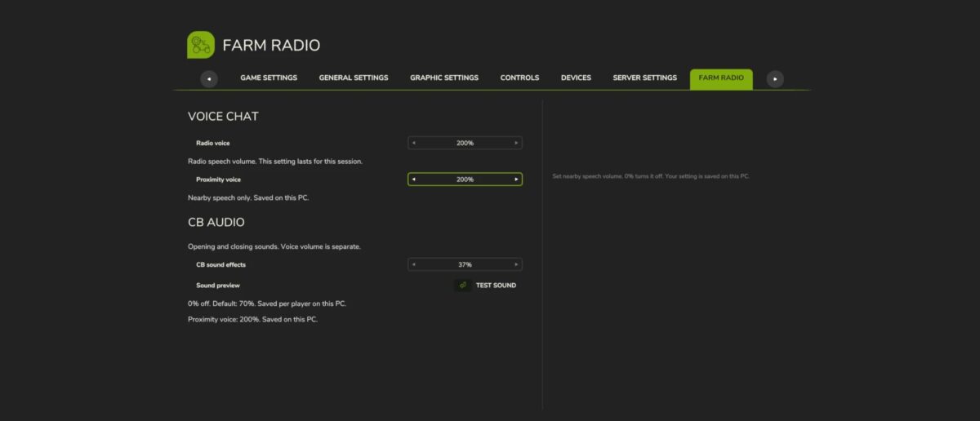Decrease Proximity voice with left arrow
980x421 pixels.
414,179
